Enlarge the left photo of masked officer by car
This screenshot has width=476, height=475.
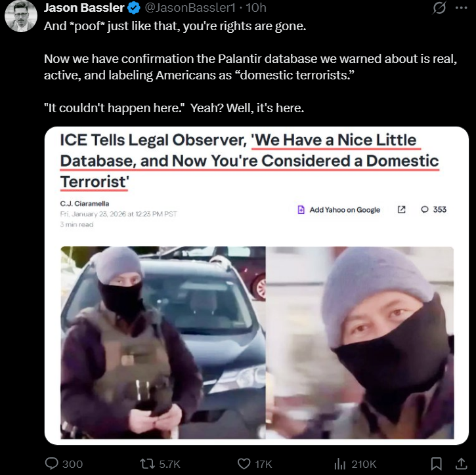tap(163, 342)
